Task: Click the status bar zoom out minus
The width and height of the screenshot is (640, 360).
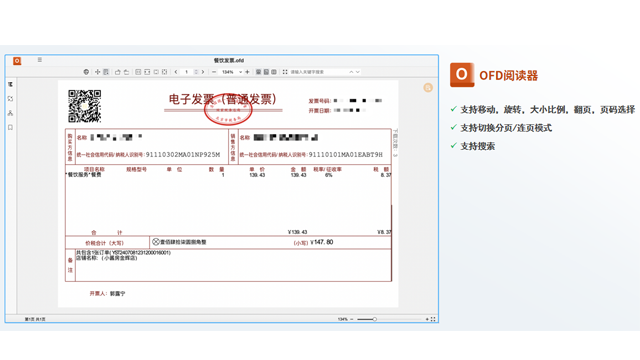Action: coord(351,319)
